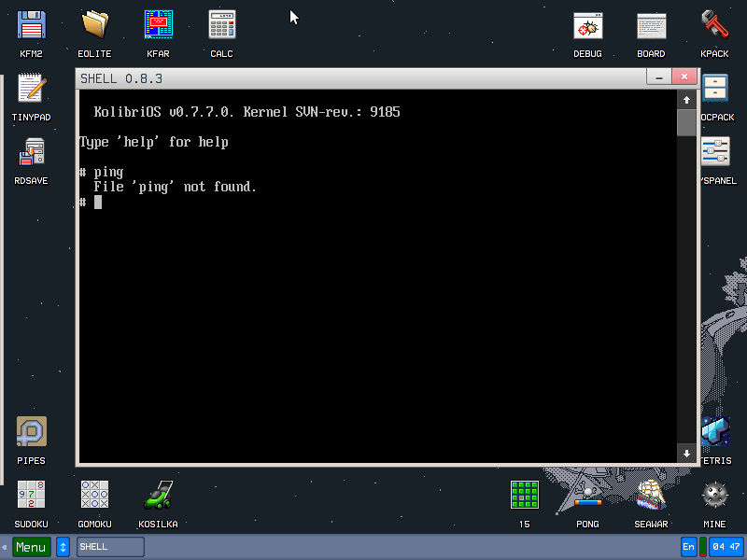Launch the PONG game icon
This screenshot has width=747, height=560.
[x=588, y=496]
